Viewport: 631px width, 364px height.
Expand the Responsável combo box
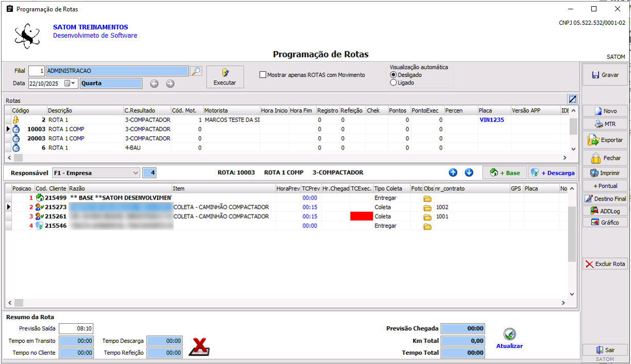click(x=136, y=173)
